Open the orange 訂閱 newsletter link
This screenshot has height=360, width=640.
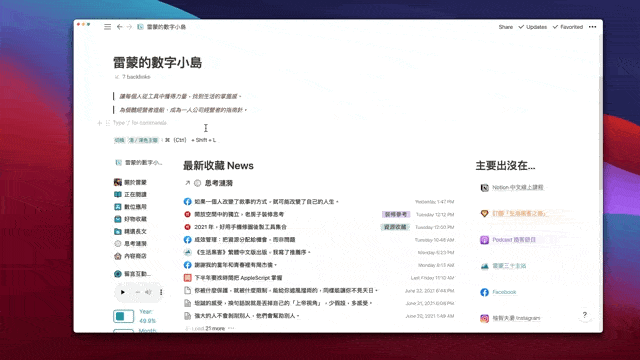tap(513, 213)
